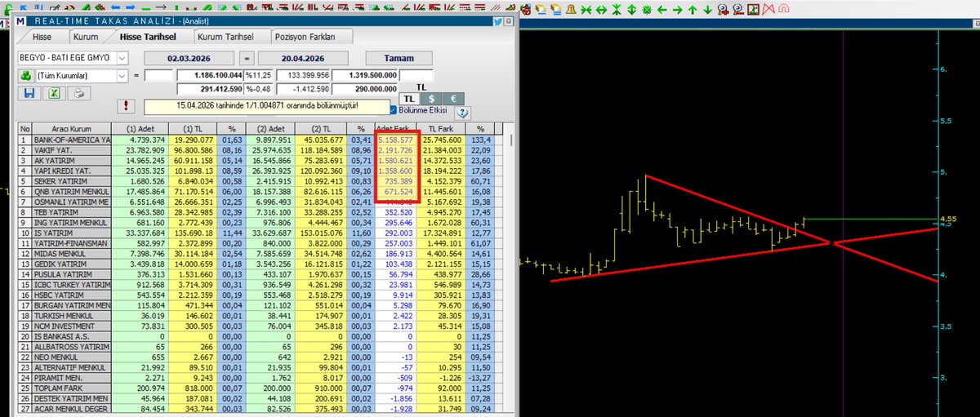Viewport: 980px width, 417px height.
Task: Click the pink arch-shaped icon at the toolbar end
Action: (784, 10)
